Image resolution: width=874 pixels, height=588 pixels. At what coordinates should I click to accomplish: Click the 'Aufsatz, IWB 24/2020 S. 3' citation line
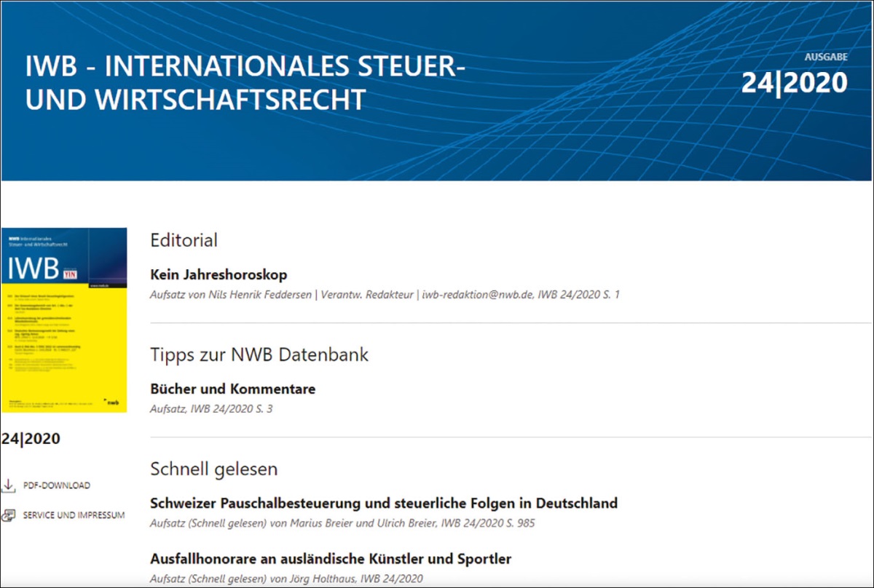pyautogui.click(x=211, y=409)
